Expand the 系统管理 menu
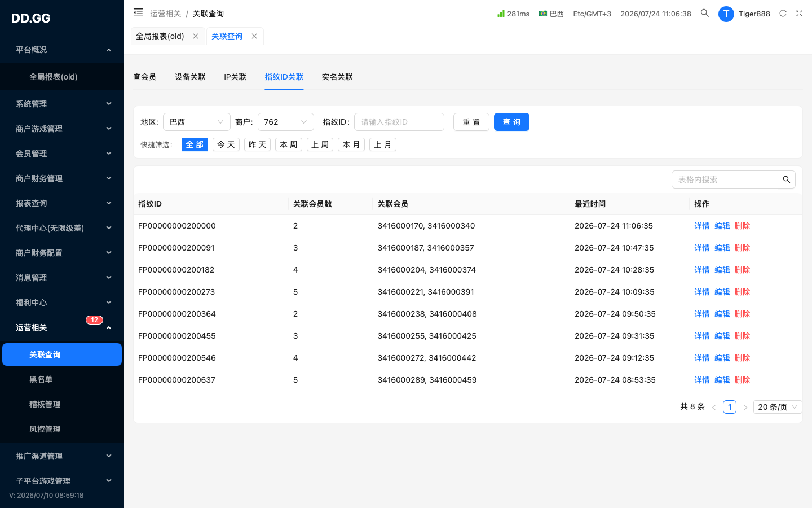 62,104
